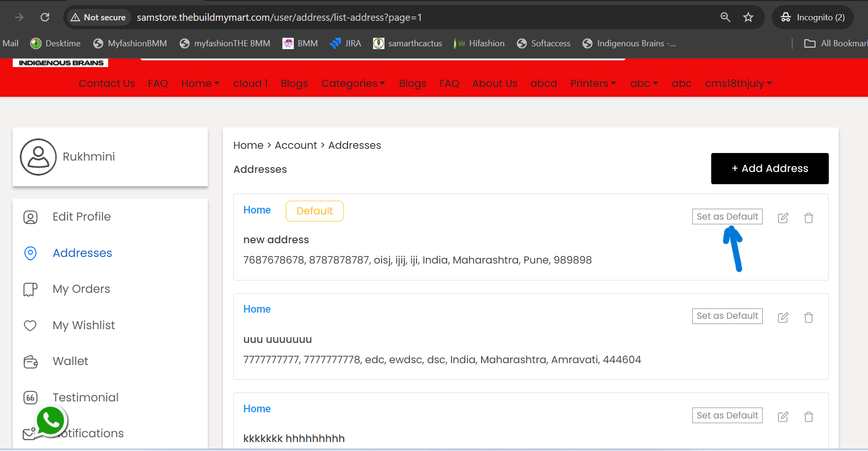Open the Hifashion bookmark

coord(479,43)
